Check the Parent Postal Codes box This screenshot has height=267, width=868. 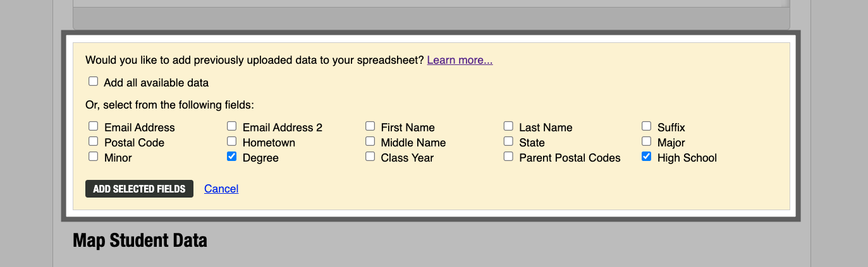508,157
